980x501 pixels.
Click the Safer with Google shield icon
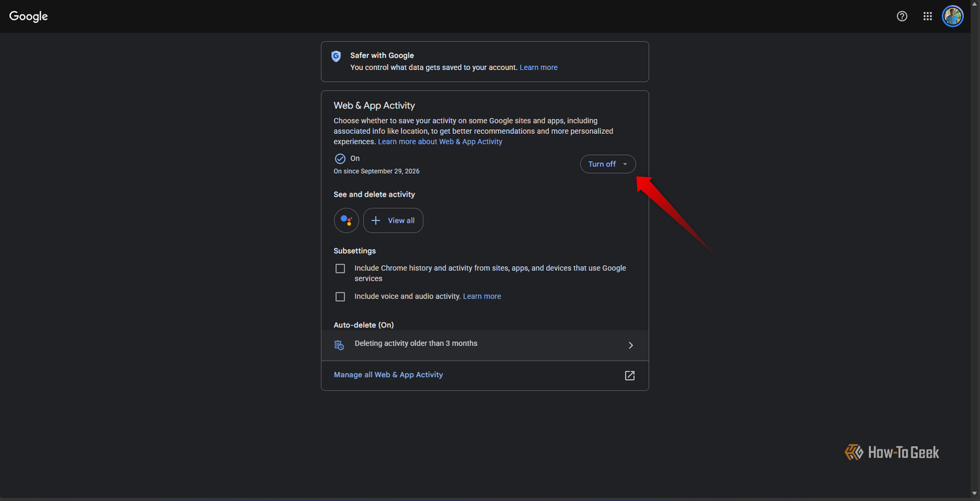[x=336, y=56]
